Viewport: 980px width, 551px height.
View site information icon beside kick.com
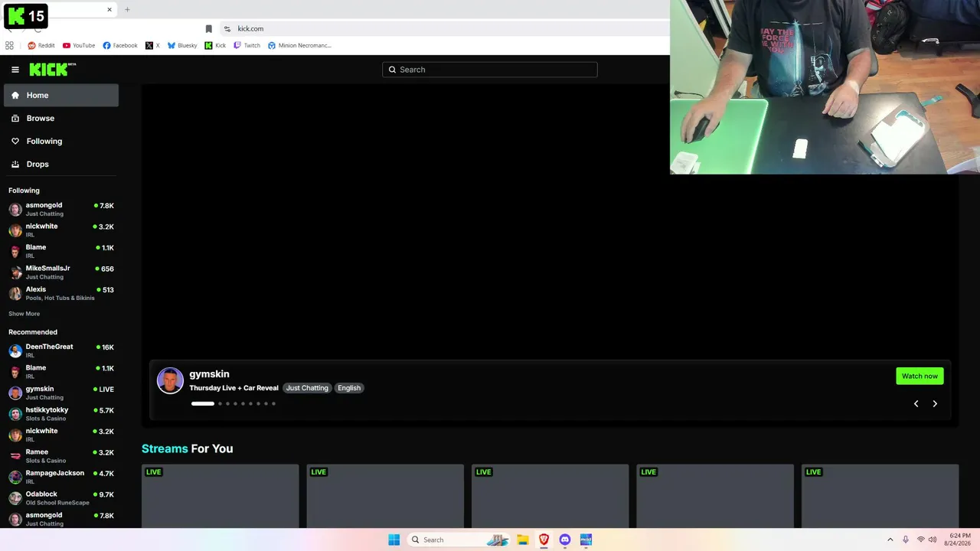click(227, 29)
